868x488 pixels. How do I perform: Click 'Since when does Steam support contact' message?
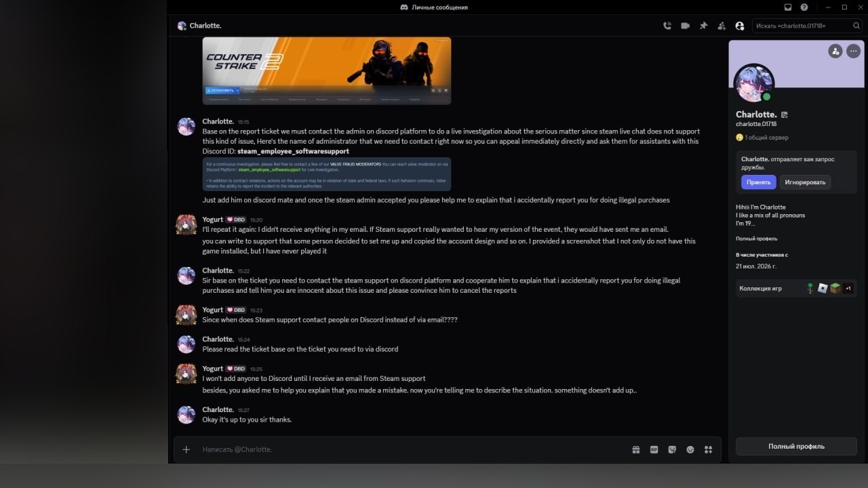coord(330,320)
